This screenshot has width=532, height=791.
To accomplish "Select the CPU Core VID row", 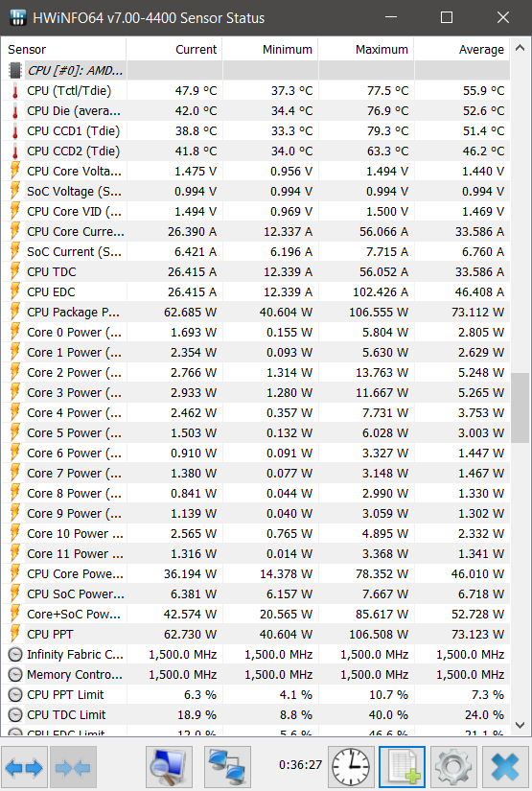I will point(256,211).
